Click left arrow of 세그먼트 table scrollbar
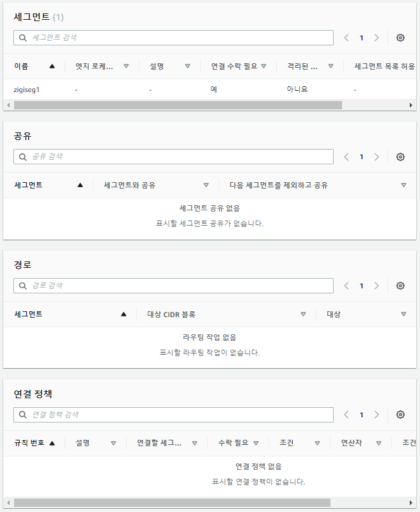Viewport: 420px width, 512px height. [x=8, y=105]
